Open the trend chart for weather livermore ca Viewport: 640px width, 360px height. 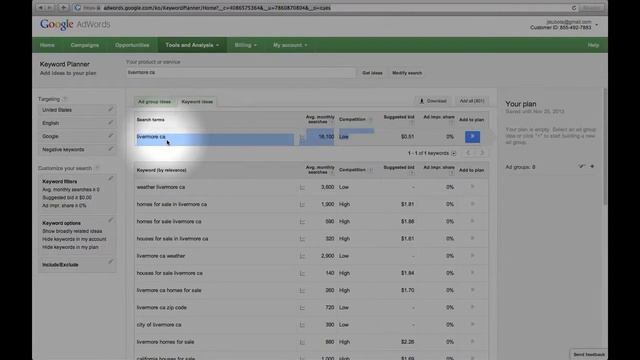pos(302,187)
